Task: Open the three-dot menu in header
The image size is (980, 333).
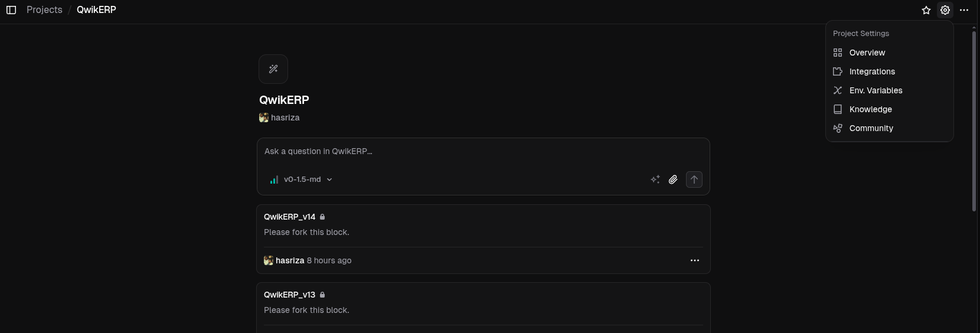Action: (964, 10)
